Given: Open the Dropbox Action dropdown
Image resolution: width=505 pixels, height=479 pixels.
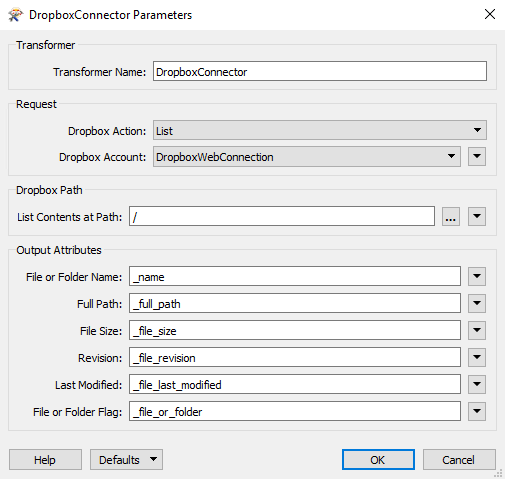Looking at the screenshot, I should click(320, 130).
